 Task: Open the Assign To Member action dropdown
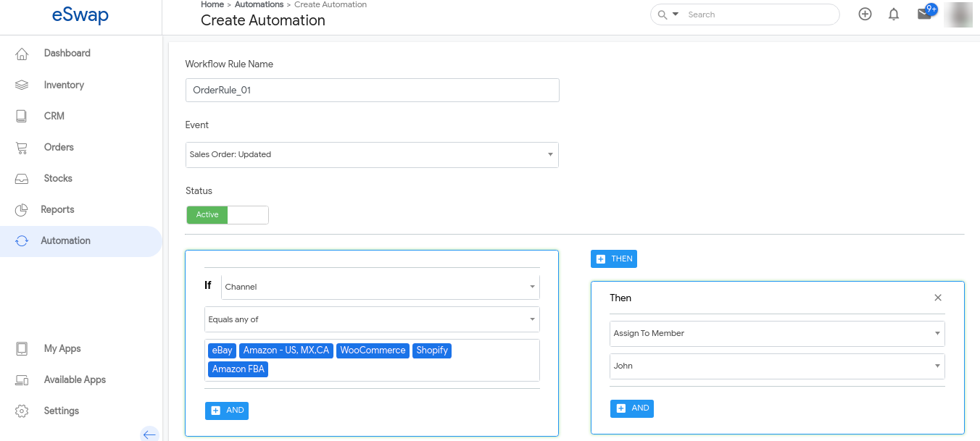tap(776, 334)
